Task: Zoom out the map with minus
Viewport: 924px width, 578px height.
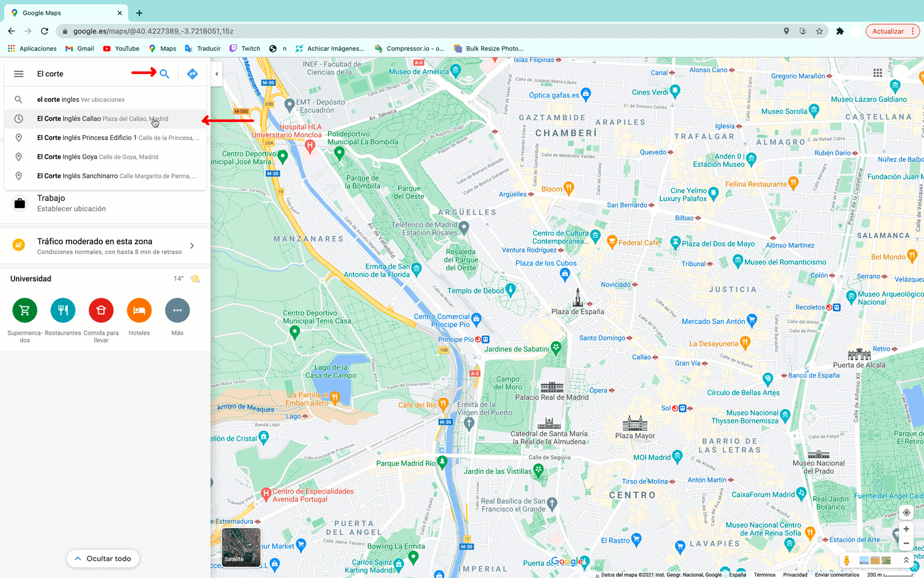Action: pos(906,543)
